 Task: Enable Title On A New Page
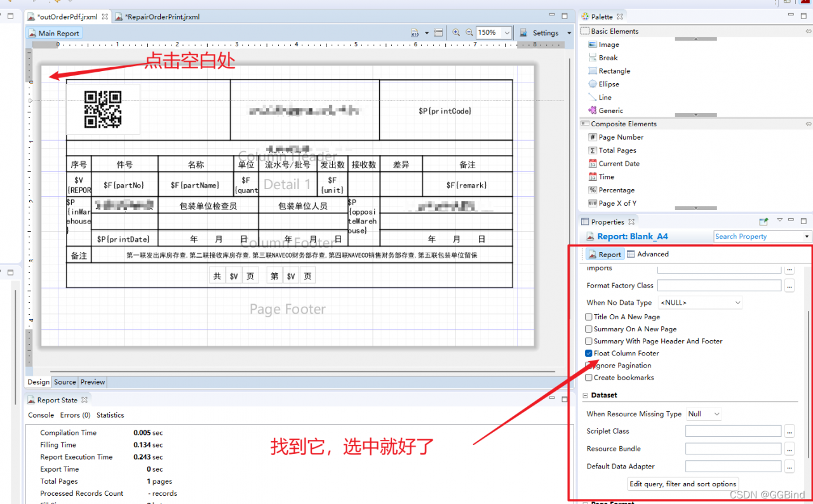(x=589, y=317)
